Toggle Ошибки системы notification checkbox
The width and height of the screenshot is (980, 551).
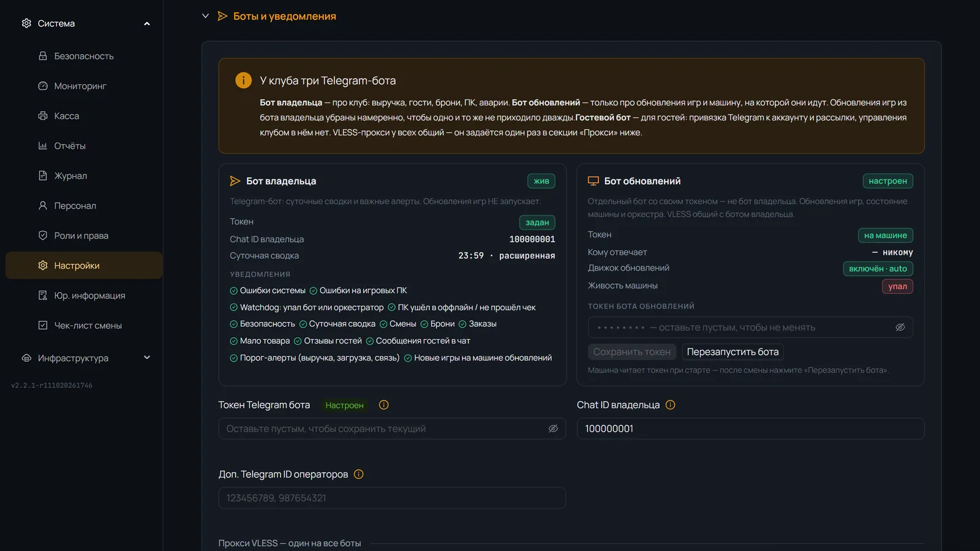pos(233,291)
